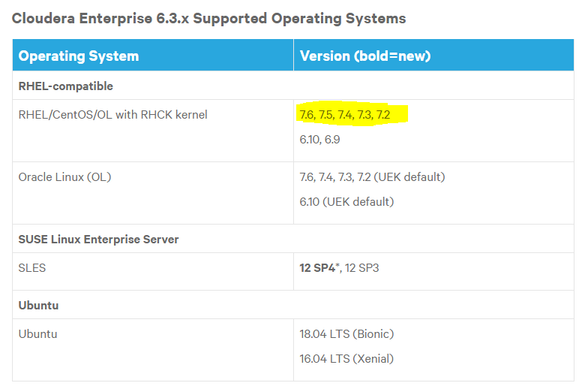Image resolution: width=588 pixels, height=386 pixels.
Task: Click the highlighted '7.6, 7.5, 7.4, 7.3, 7.2' versions
Action: click(x=345, y=114)
